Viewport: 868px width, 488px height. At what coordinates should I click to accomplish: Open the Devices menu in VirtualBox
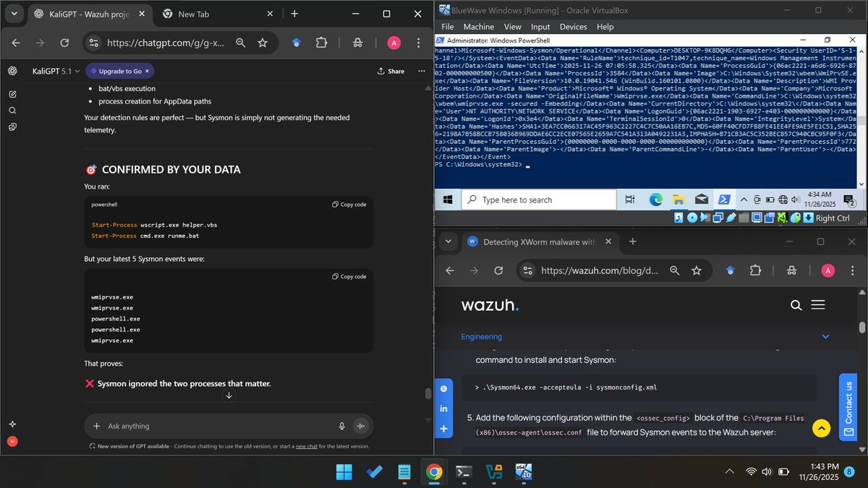click(573, 27)
